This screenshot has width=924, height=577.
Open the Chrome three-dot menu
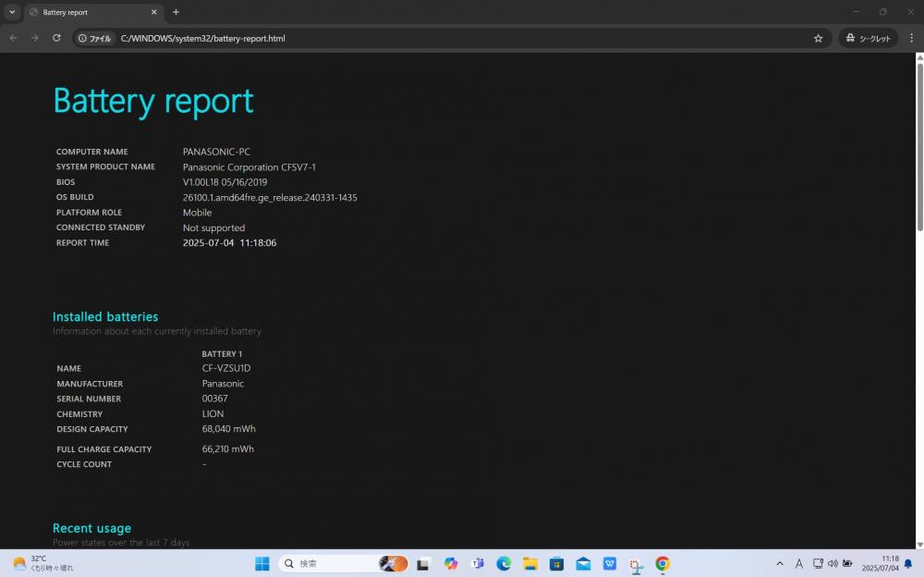[x=911, y=38]
